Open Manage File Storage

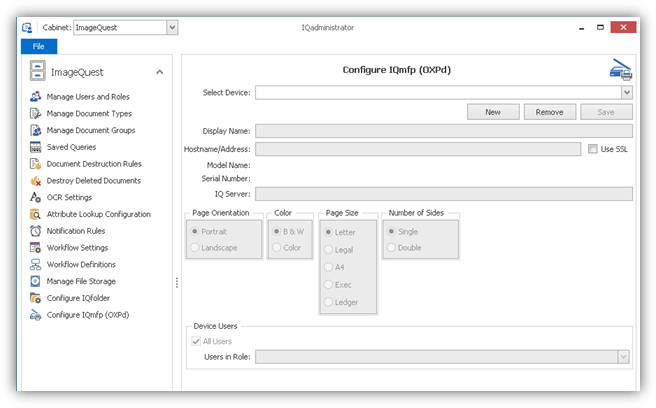tap(81, 281)
